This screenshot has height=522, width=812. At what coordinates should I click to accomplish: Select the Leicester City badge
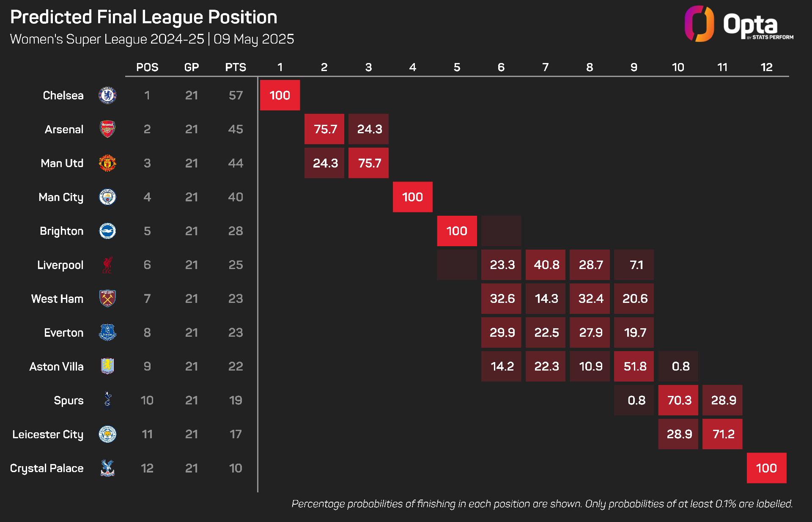point(107,434)
